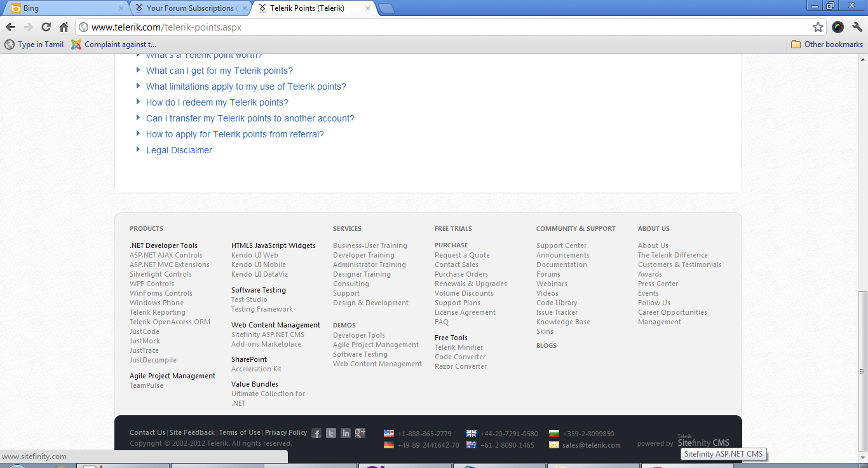Close the Telerik Points tab
868x468 pixels.
point(367,8)
